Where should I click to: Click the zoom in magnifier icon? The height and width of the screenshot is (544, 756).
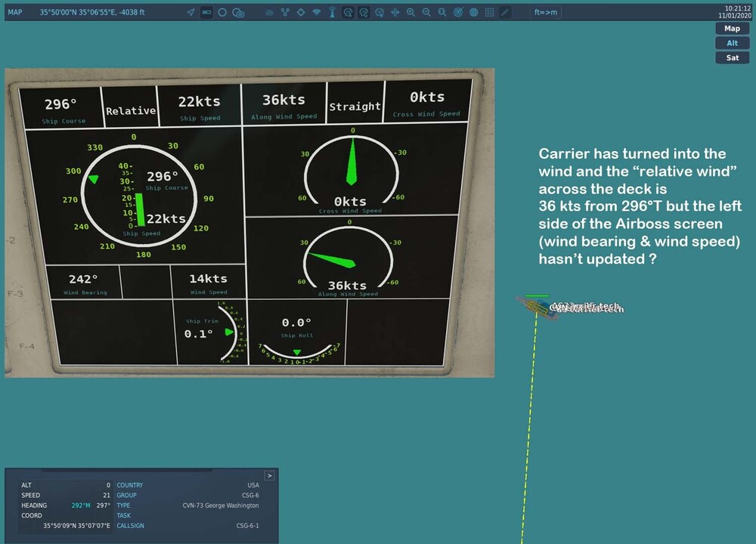[x=411, y=12]
